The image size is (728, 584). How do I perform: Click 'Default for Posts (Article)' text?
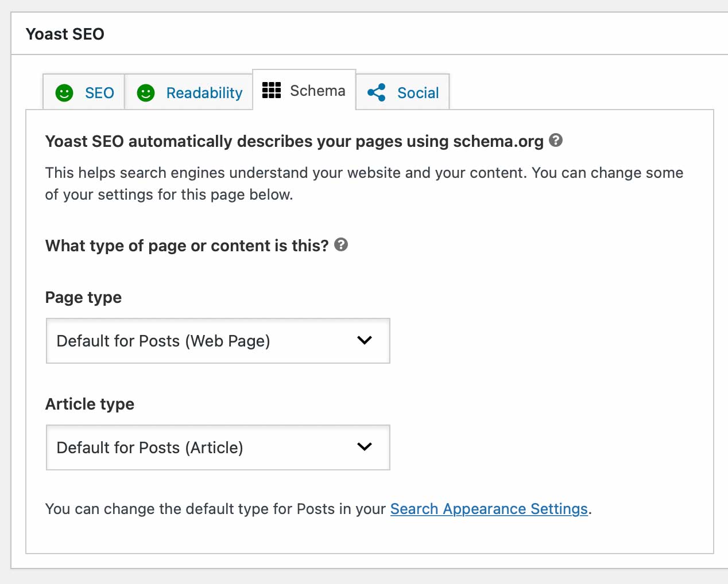(x=150, y=448)
